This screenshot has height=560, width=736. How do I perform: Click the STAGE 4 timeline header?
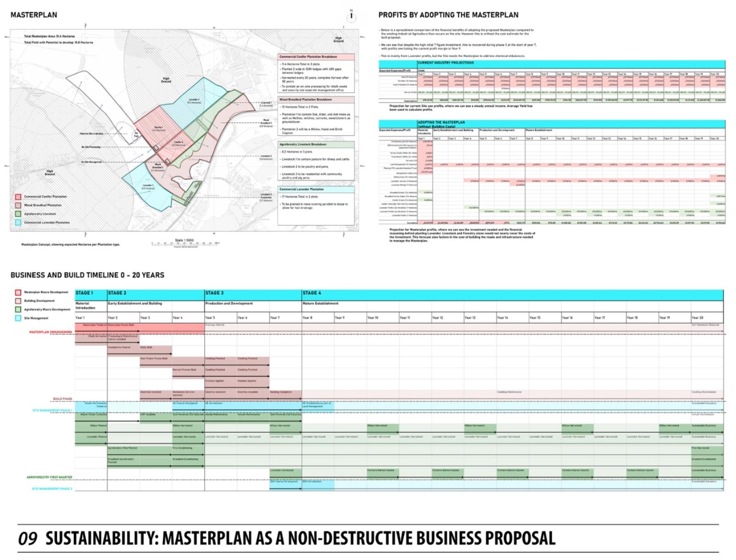pos(512,295)
